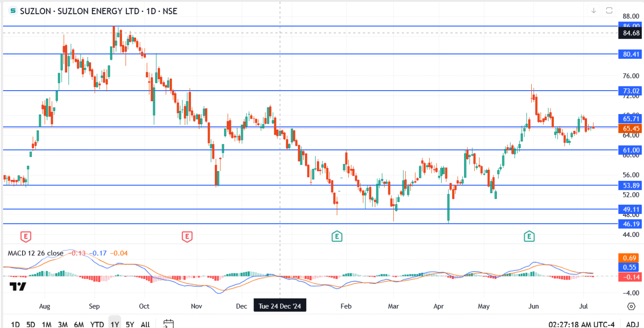
Task: Click the Suzlon symbol logo icon
Action: pyautogui.click(x=12, y=11)
